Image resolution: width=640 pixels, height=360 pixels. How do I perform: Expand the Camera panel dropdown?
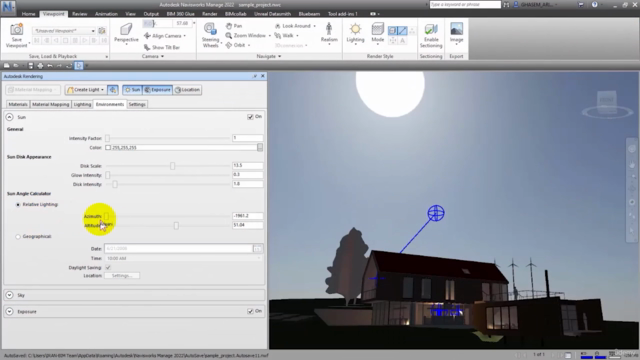tap(162, 56)
